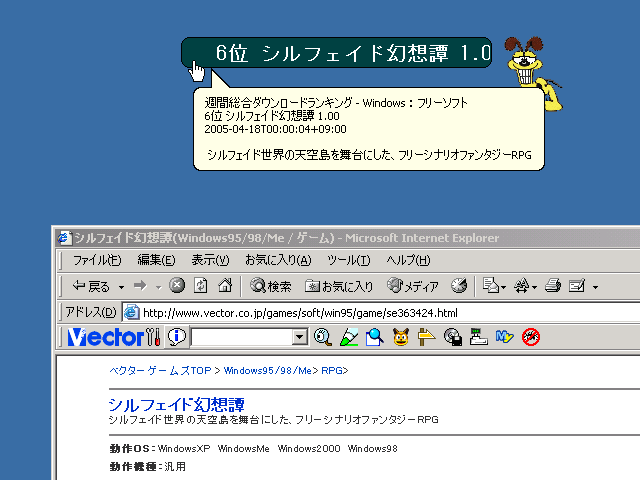Click the Stop loading icon

tap(177, 285)
